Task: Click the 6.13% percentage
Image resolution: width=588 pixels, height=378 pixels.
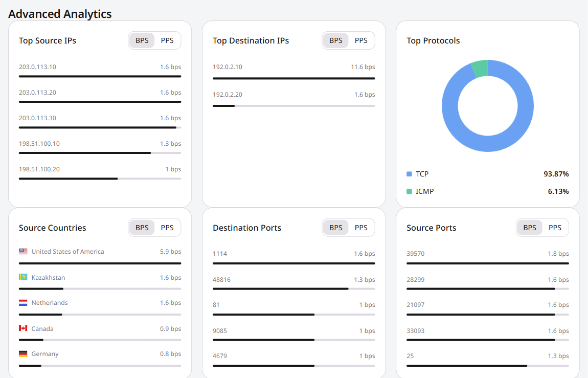Action: [558, 191]
